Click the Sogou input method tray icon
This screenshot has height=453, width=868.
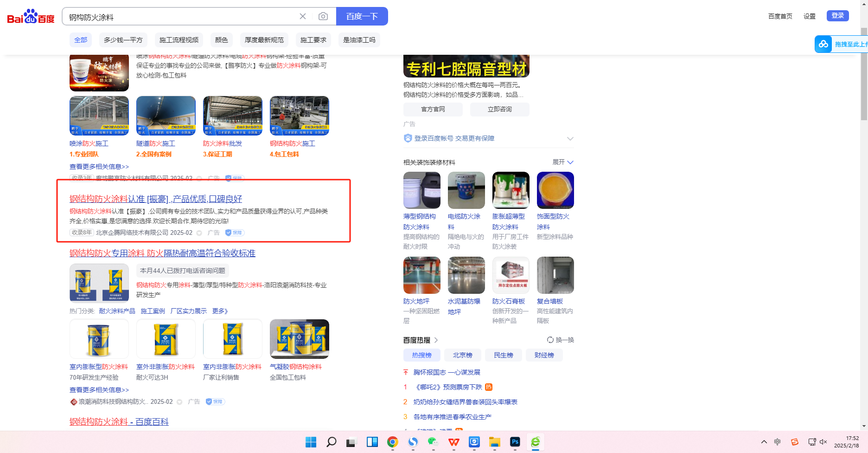click(x=794, y=442)
